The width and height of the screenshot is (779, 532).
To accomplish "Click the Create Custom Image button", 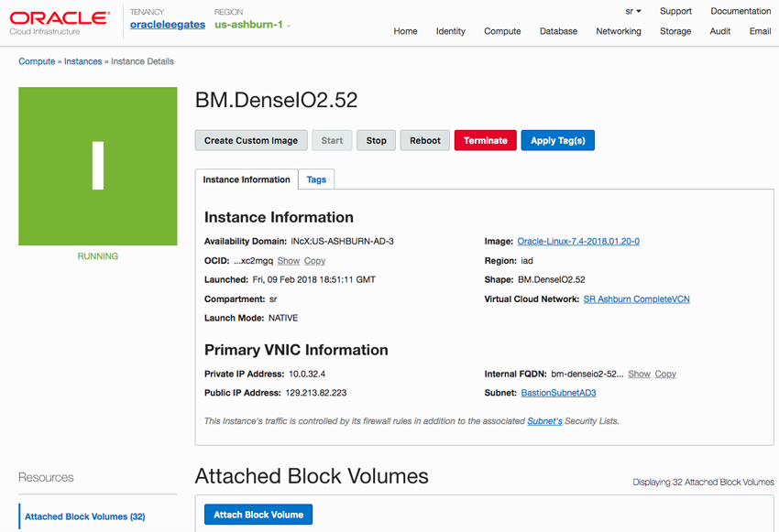I will [251, 140].
